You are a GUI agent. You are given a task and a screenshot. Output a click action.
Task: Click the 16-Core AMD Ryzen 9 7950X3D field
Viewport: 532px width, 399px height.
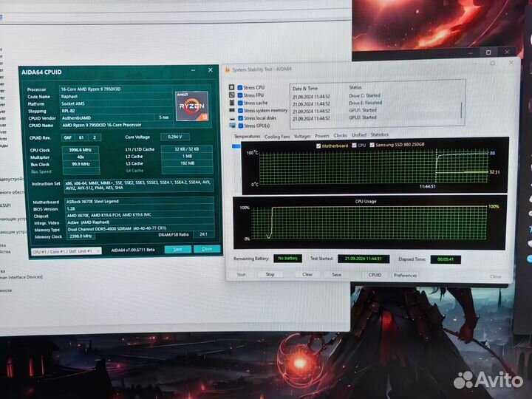117,89
